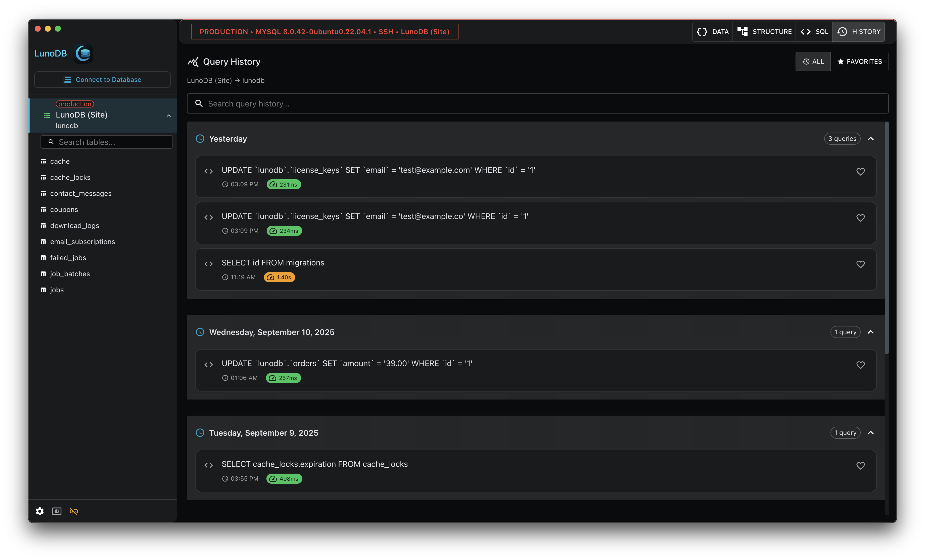
Task: Click Connect to Database button
Action: (103, 80)
